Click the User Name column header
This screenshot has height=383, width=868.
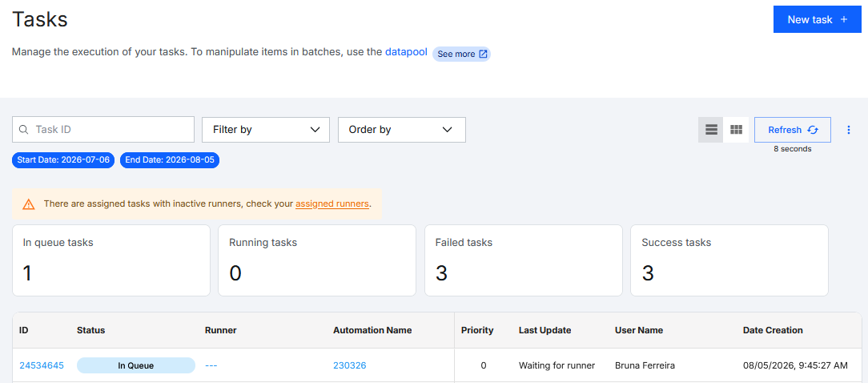[x=639, y=330]
